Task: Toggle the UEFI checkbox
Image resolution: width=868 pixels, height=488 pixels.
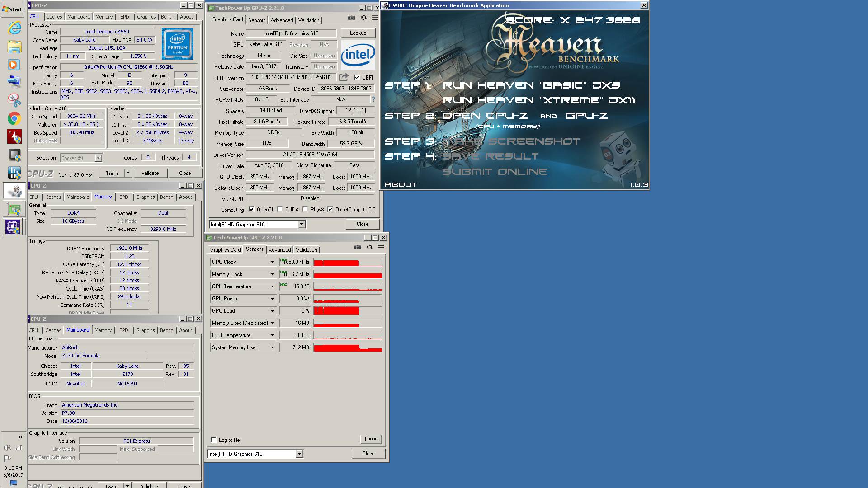Action: (x=357, y=77)
